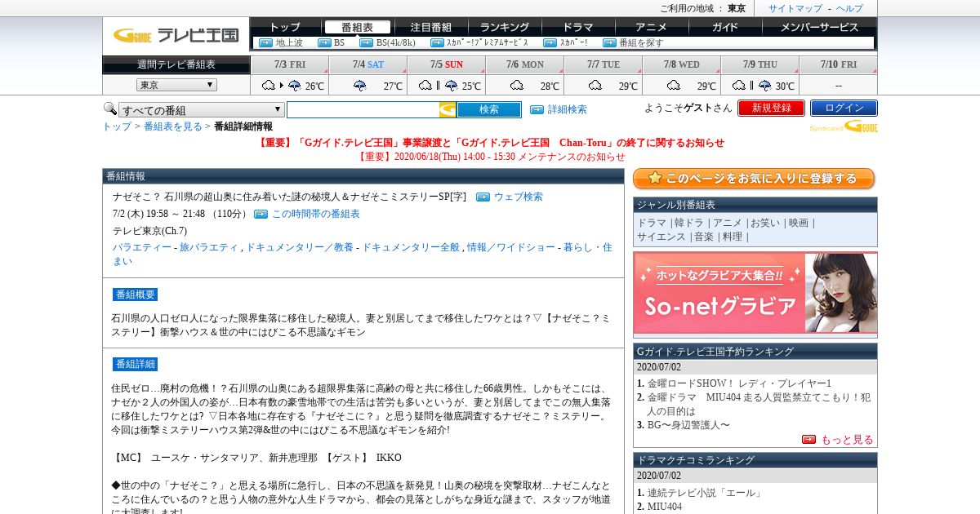Screen dimensions: 980x514
Task: Click the 検索 search button
Action: point(488,109)
